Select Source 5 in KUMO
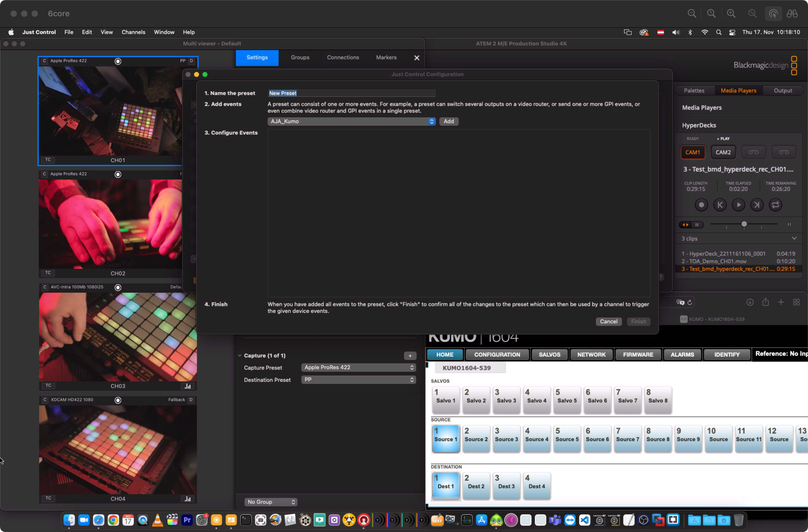 (x=567, y=439)
